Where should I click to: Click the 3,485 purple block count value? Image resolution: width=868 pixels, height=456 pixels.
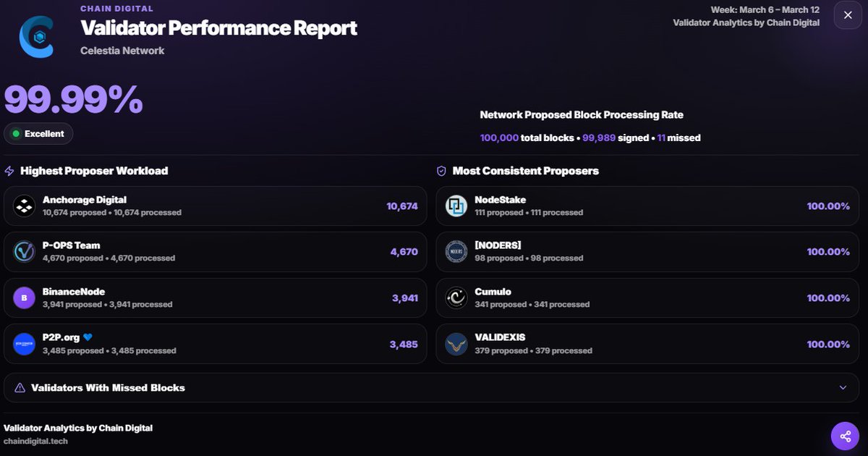point(404,345)
